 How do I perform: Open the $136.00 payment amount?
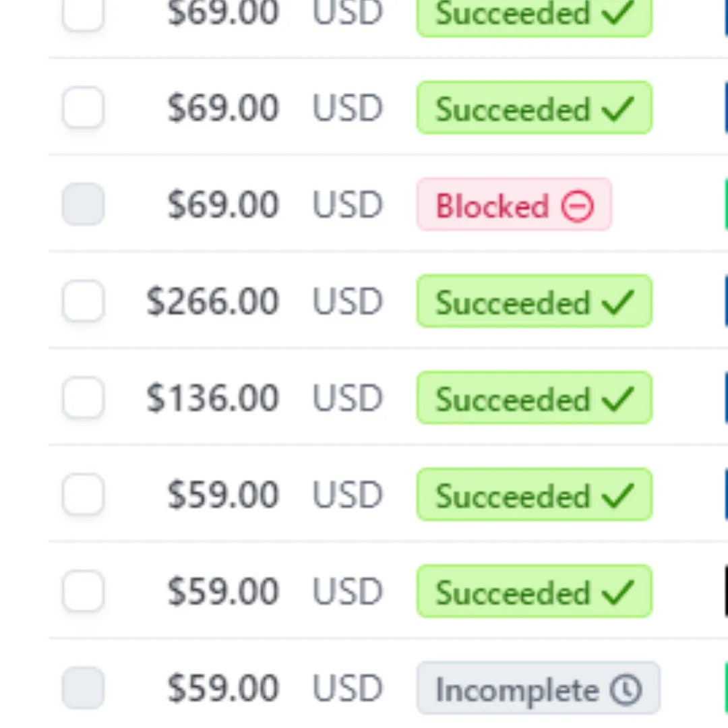point(212,398)
